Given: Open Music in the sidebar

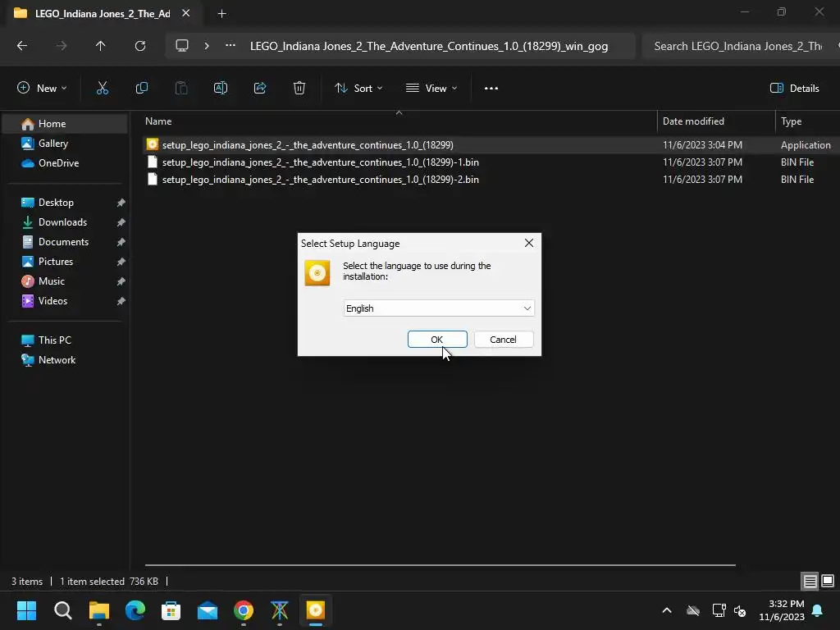Looking at the screenshot, I should (x=51, y=281).
